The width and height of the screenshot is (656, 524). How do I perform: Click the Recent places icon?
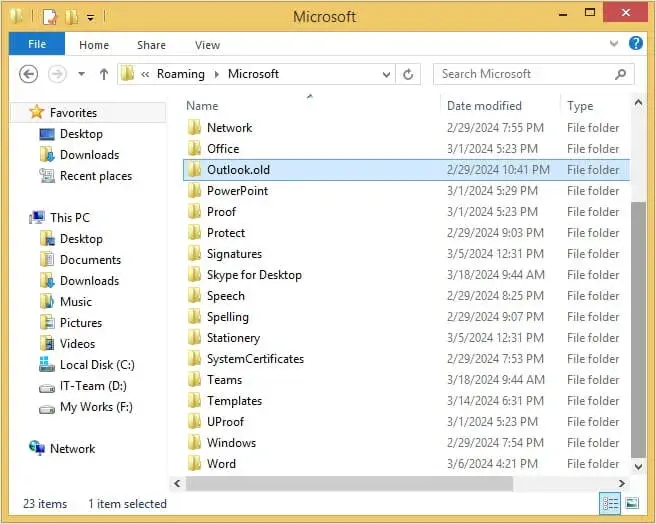(x=47, y=175)
